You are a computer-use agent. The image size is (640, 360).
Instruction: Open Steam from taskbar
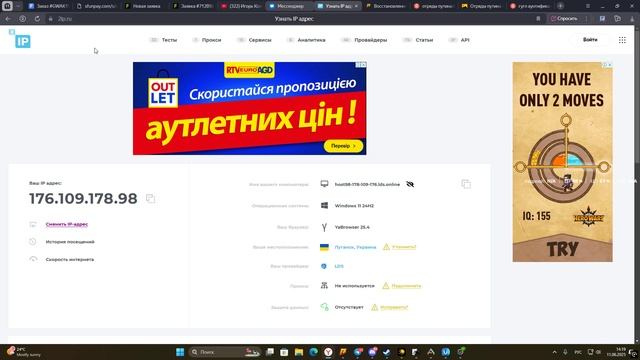point(387,352)
